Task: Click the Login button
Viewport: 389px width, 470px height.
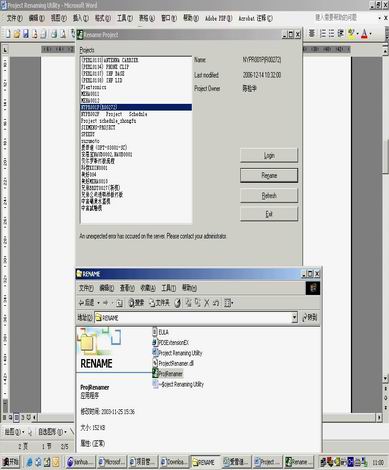Action: coord(269,155)
